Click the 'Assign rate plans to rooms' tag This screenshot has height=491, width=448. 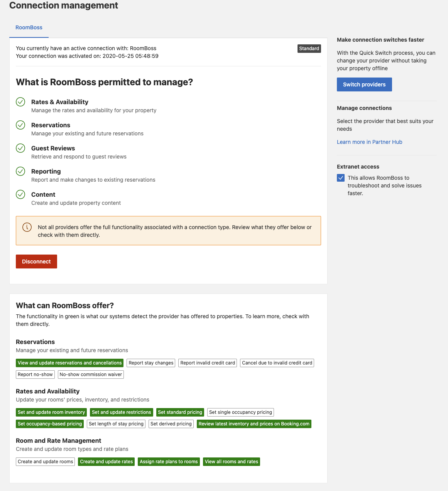(169, 461)
